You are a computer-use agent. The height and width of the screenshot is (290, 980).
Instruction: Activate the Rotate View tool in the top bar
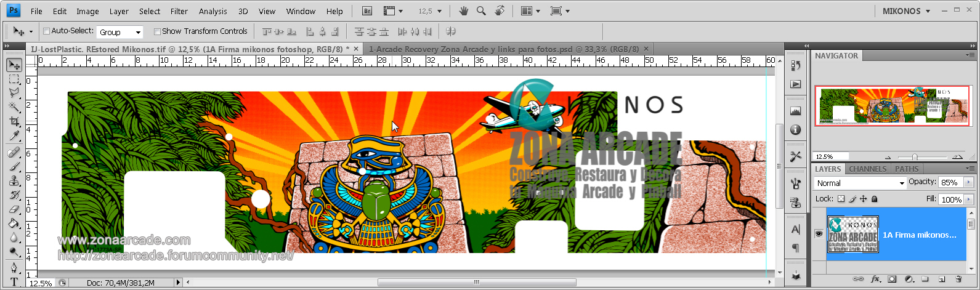[500, 11]
